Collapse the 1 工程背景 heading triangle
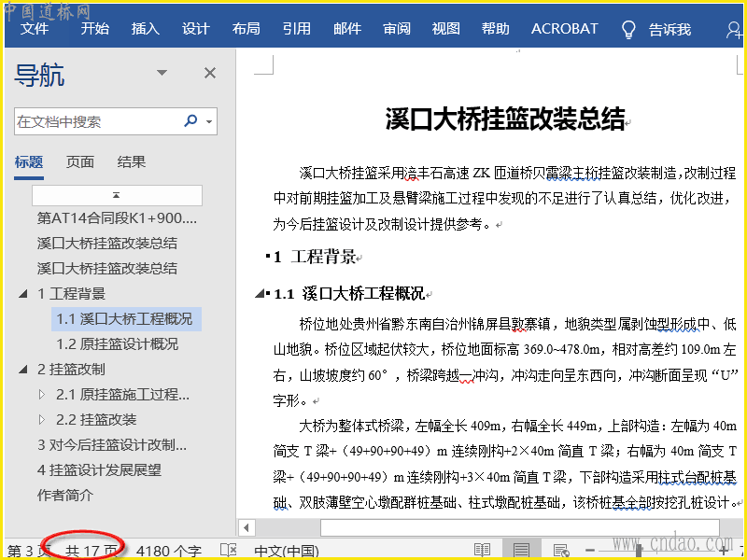Screen dimensions: 747x560 (22, 294)
